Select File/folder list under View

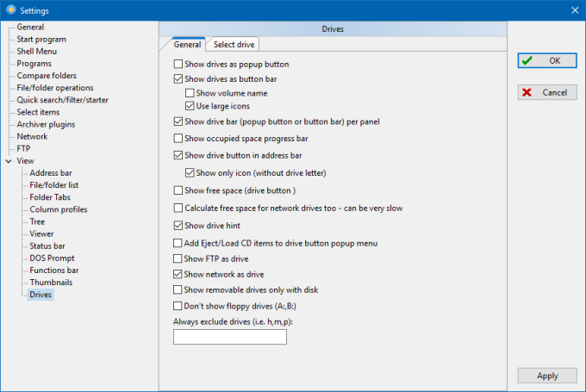(54, 185)
